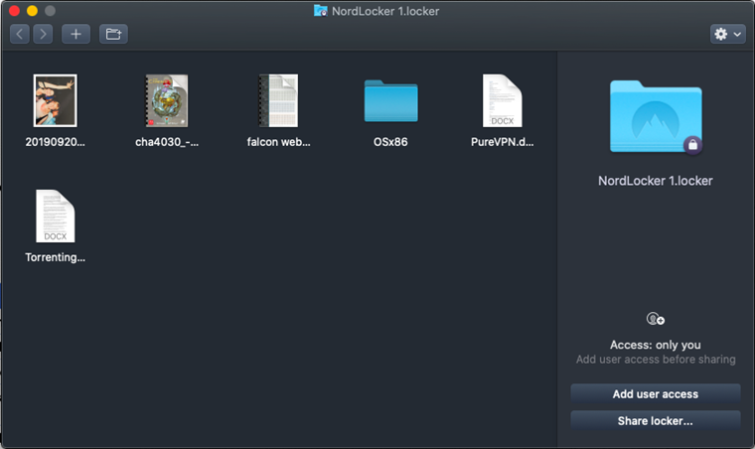Click the 'cha4030_-...' file name
This screenshot has width=755, height=449.
pos(167,142)
